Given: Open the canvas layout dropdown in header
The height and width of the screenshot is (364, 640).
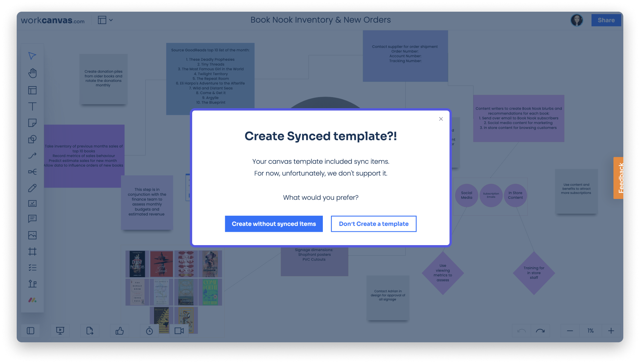Looking at the screenshot, I should (x=105, y=20).
